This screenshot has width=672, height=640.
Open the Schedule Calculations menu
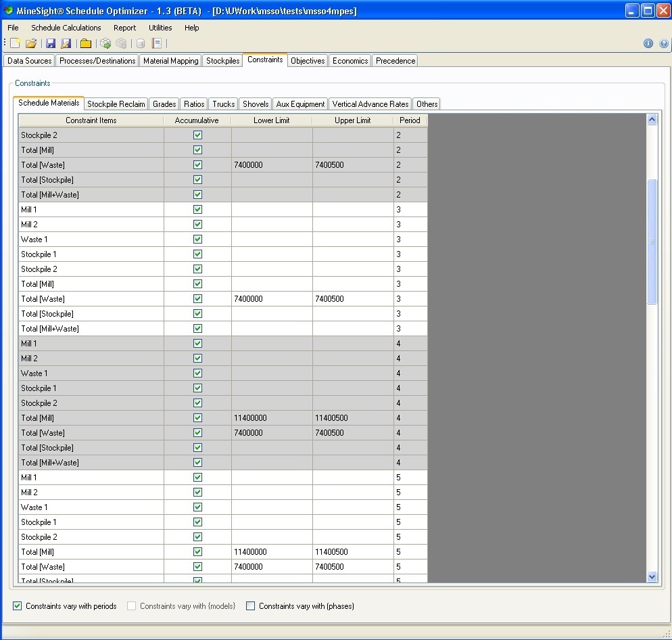click(66, 28)
